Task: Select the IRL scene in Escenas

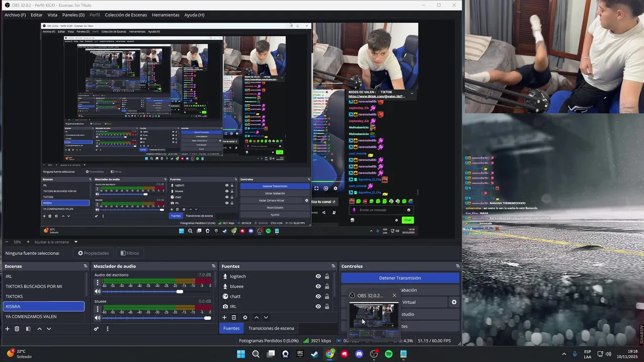Action: coord(44,276)
